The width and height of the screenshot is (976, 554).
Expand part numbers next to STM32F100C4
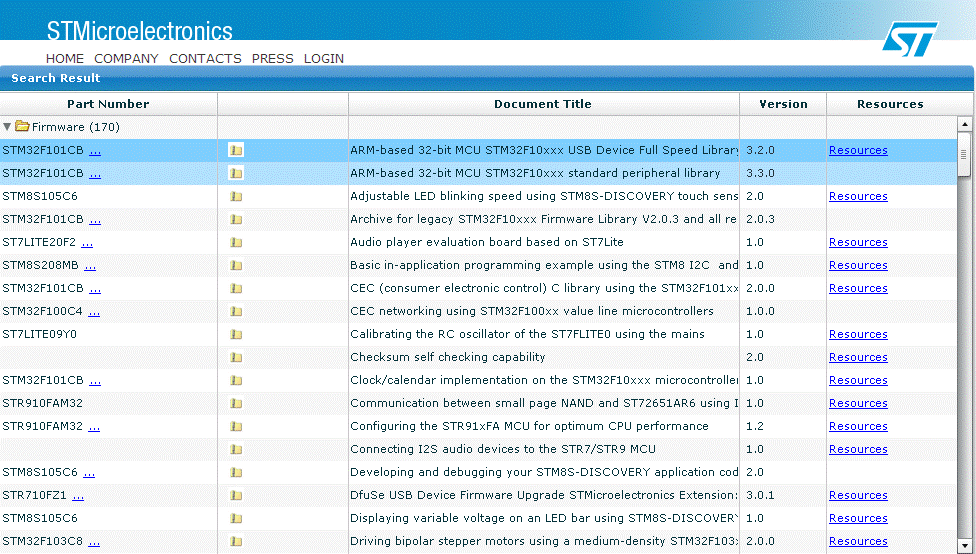[x=94, y=312]
